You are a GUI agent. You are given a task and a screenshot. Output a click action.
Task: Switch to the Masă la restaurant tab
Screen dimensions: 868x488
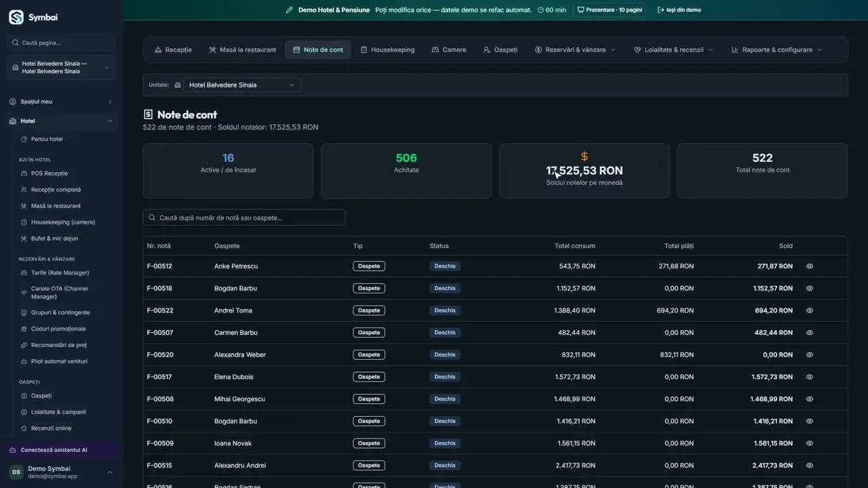tap(242, 49)
